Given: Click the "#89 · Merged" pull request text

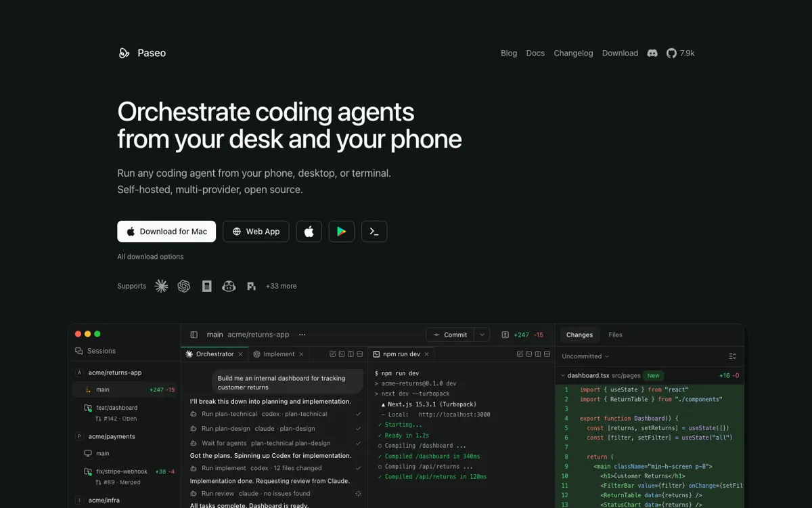Looking at the screenshot, I should click(122, 482).
